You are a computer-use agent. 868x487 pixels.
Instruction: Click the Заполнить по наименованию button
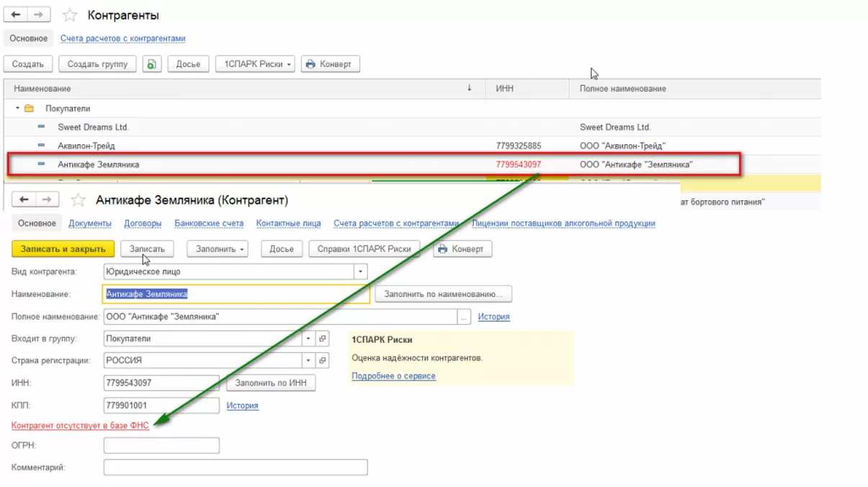[x=443, y=294]
